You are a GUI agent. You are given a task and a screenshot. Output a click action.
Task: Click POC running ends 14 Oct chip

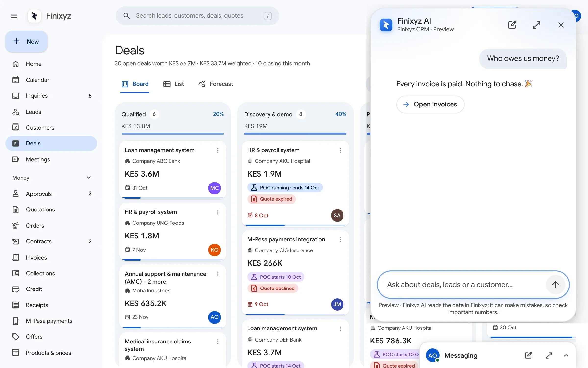click(285, 188)
